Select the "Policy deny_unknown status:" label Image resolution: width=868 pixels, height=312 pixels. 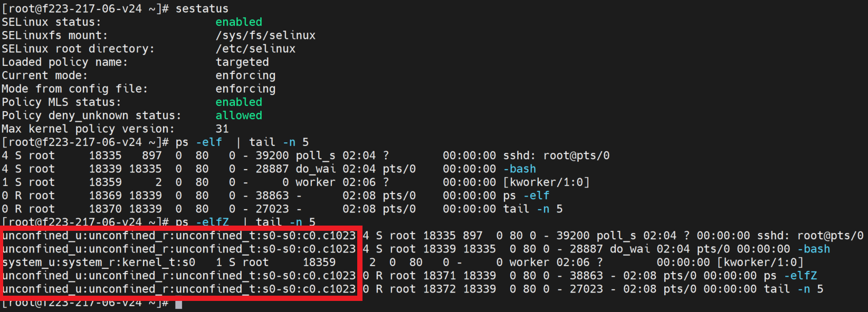pyautogui.click(x=91, y=115)
